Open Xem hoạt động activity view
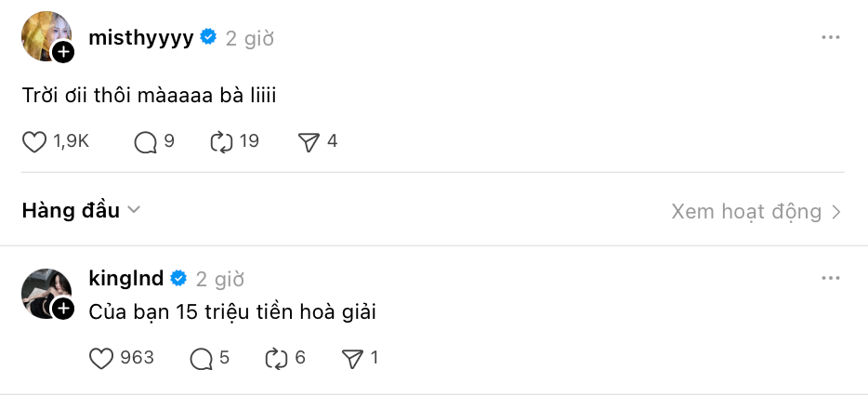The height and width of the screenshot is (396, 868). pos(756,212)
